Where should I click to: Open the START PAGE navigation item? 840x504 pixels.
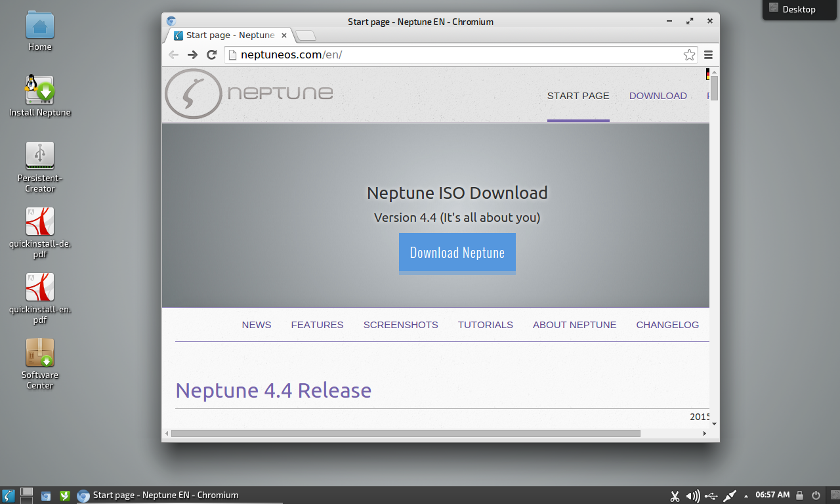tap(578, 96)
